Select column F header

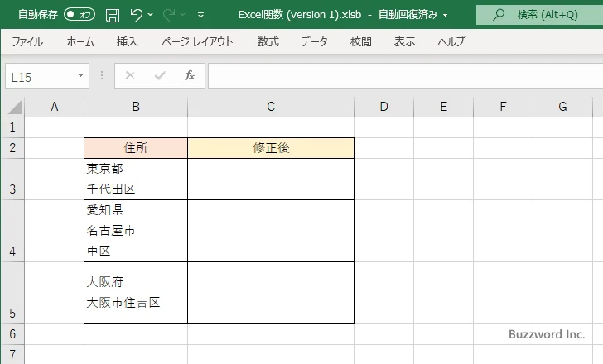[503, 107]
